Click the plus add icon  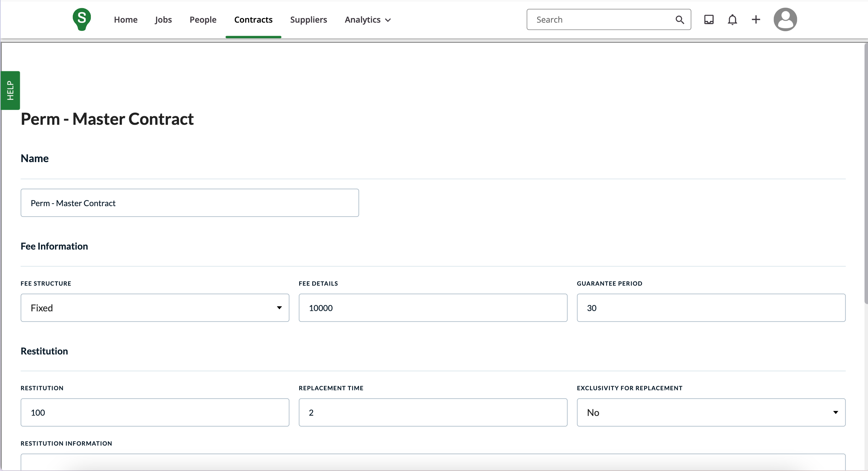[755, 20]
